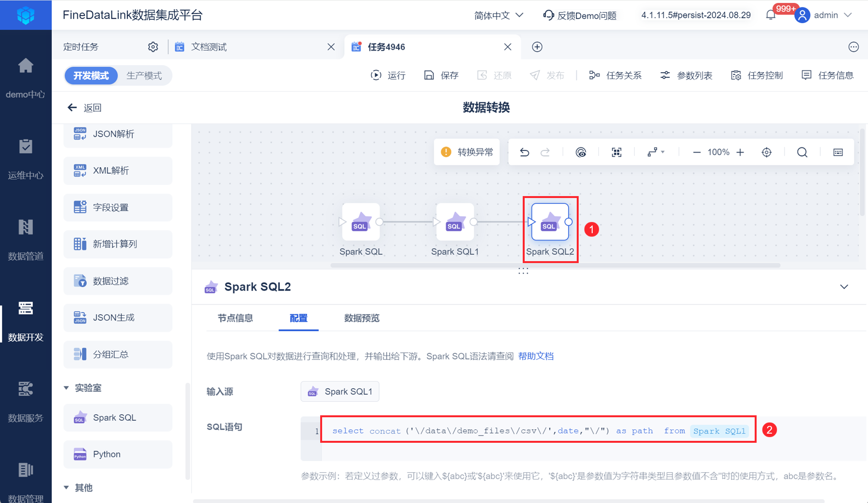The width and height of the screenshot is (868, 503).
Task: Collapse the 其他 group
Action: pyautogui.click(x=67, y=488)
